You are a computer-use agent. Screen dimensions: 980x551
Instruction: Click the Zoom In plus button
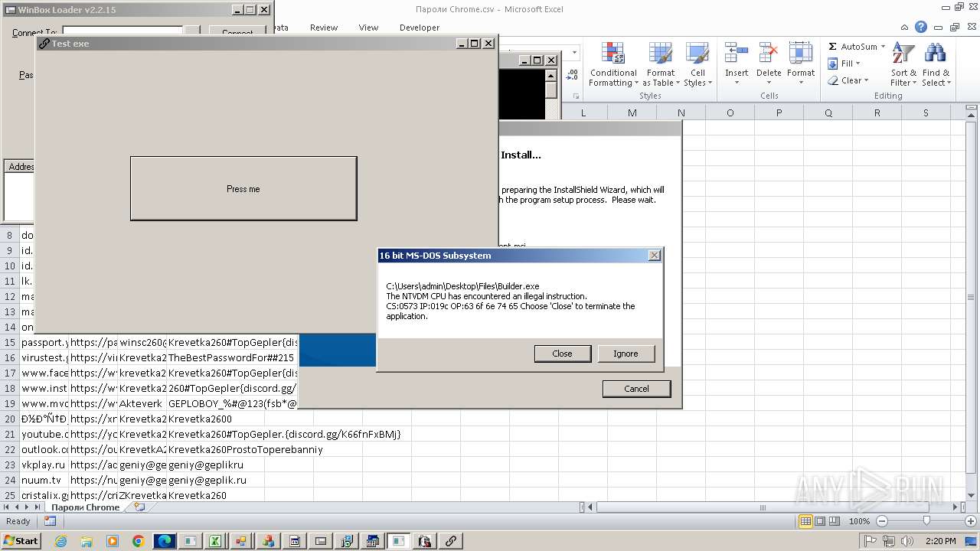(x=970, y=521)
